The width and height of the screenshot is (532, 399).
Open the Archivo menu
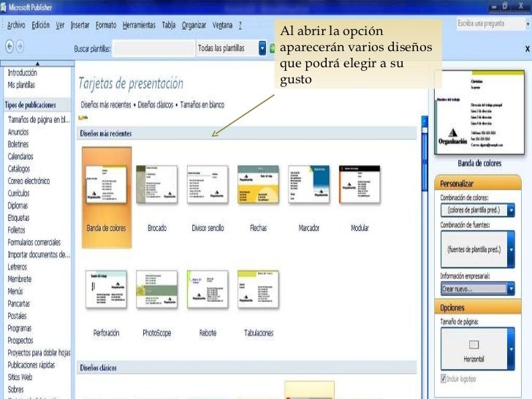pos(16,25)
